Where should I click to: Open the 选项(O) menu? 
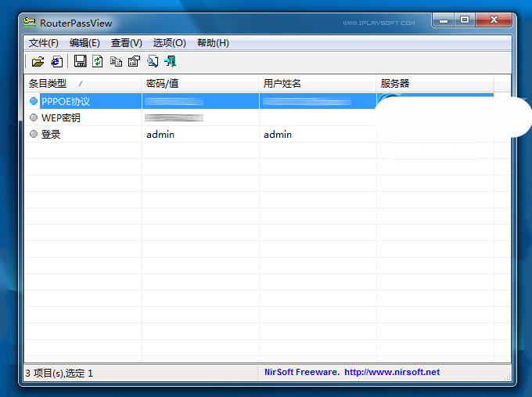point(169,43)
